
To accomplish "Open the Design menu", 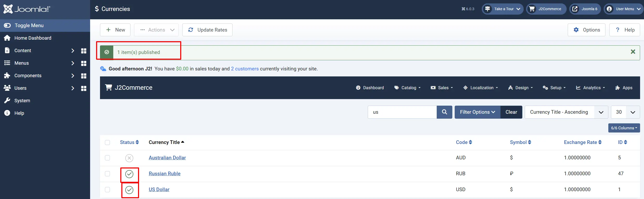I will tap(521, 88).
